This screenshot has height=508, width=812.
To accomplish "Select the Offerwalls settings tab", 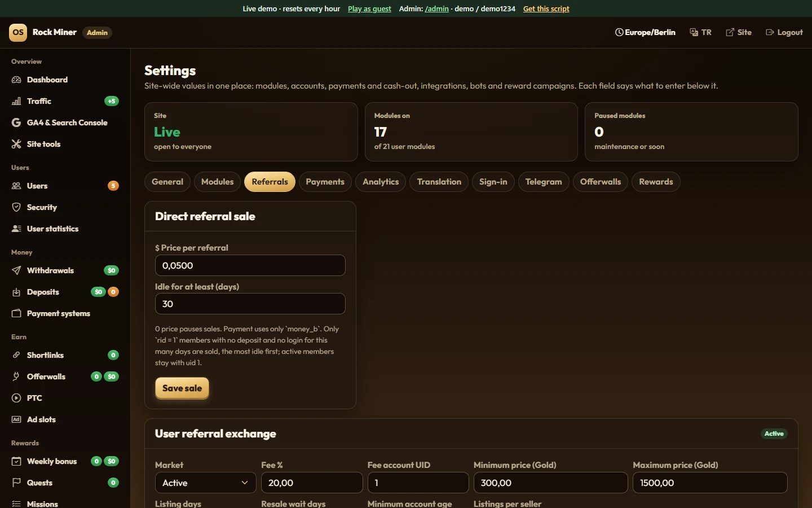I will tap(601, 182).
